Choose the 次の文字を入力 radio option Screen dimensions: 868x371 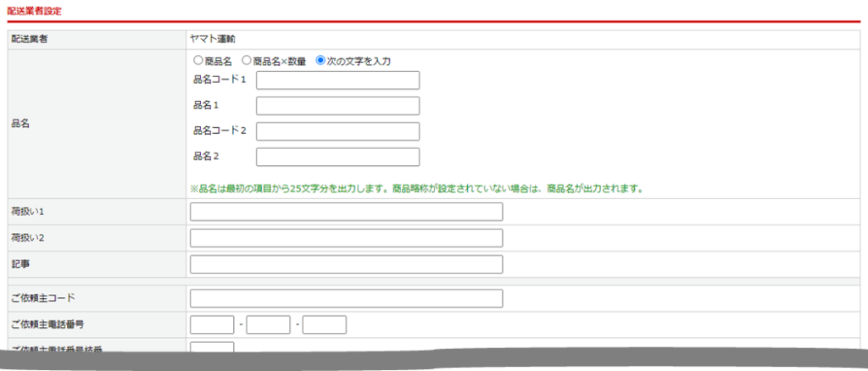[320, 60]
